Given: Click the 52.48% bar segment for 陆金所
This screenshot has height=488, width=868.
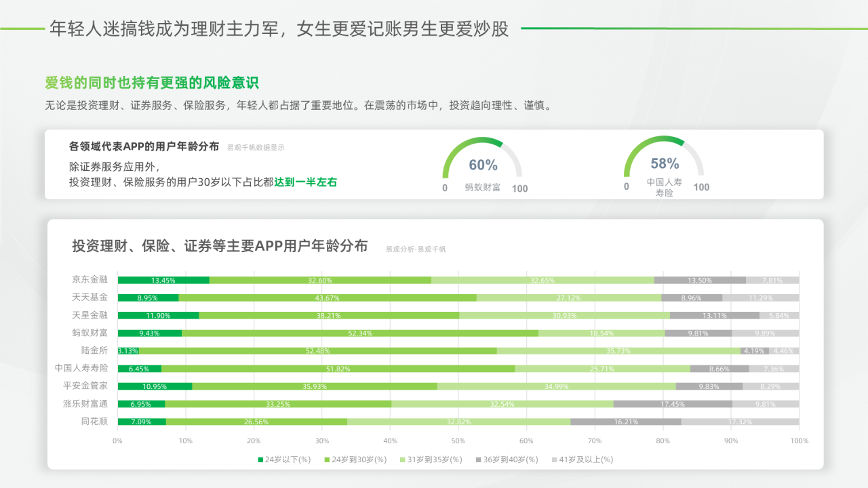Looking at the screenshot, I should [318, 351].
